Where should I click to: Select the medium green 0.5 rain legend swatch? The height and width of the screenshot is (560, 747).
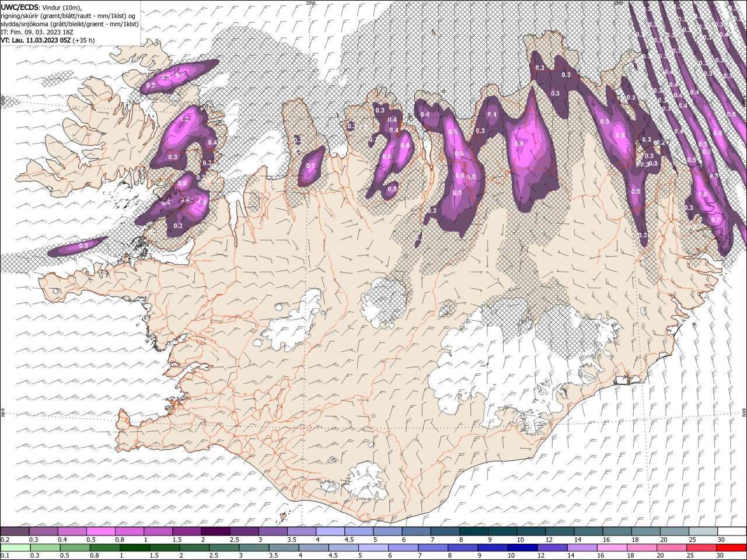point(75,548)
